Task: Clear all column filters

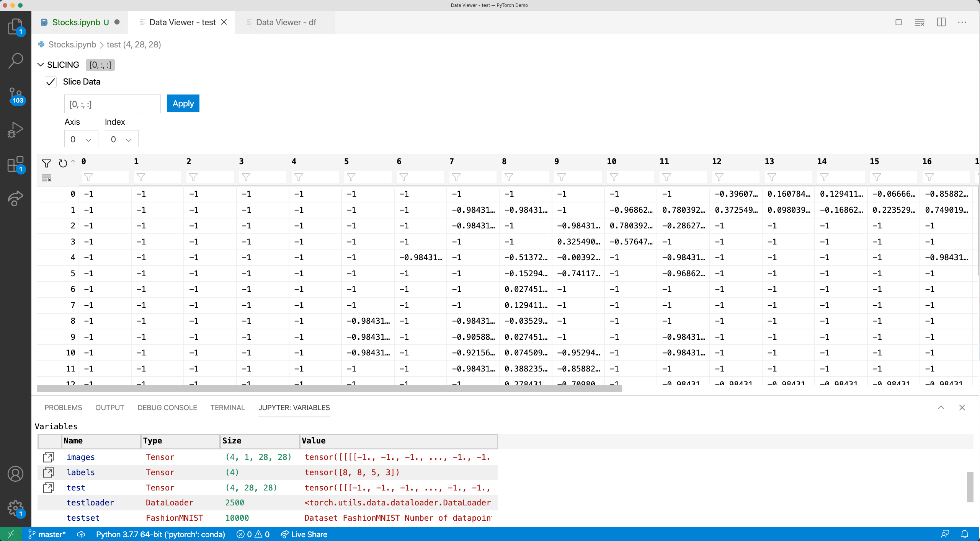Action: tap(47, 178)
